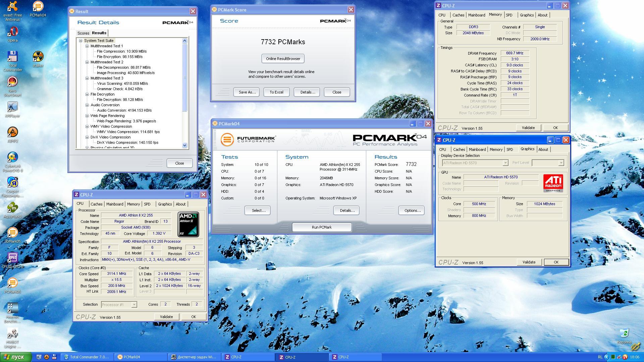Open the PCMark04 desktop shortcut icon
The height and width of the screenshot is (362, 644).
coord(38,9)
